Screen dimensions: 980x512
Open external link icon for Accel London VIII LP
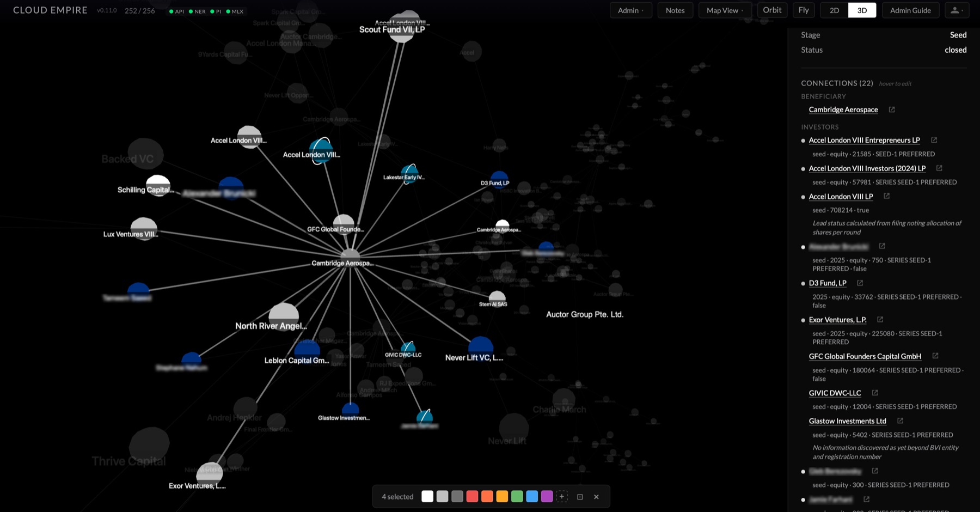[886, 196]
